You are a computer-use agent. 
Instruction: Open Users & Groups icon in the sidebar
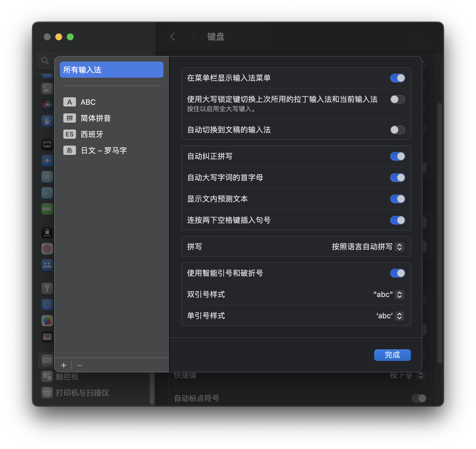pos(47,265)
